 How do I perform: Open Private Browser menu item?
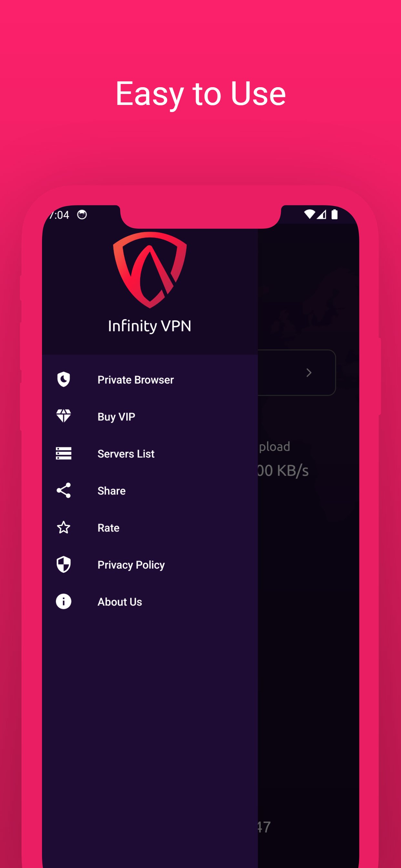[149, 379]
